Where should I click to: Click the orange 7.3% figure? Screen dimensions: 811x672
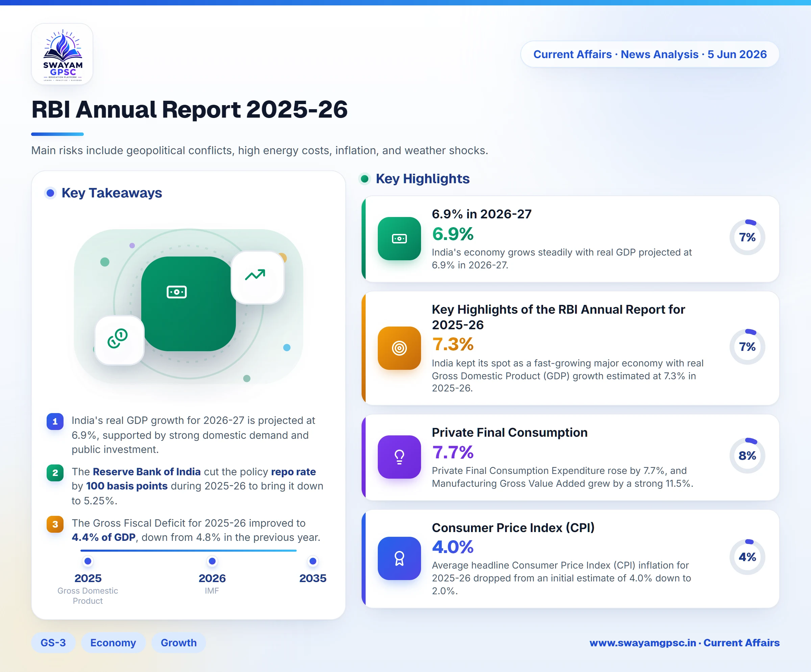452,344
